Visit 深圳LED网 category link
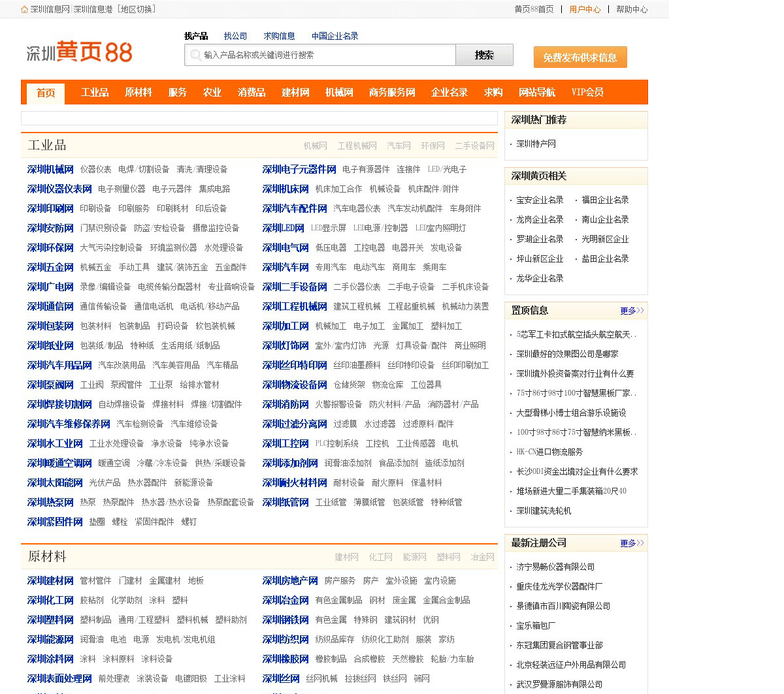This screenshot has height=694, width=784. pos(283,229)
